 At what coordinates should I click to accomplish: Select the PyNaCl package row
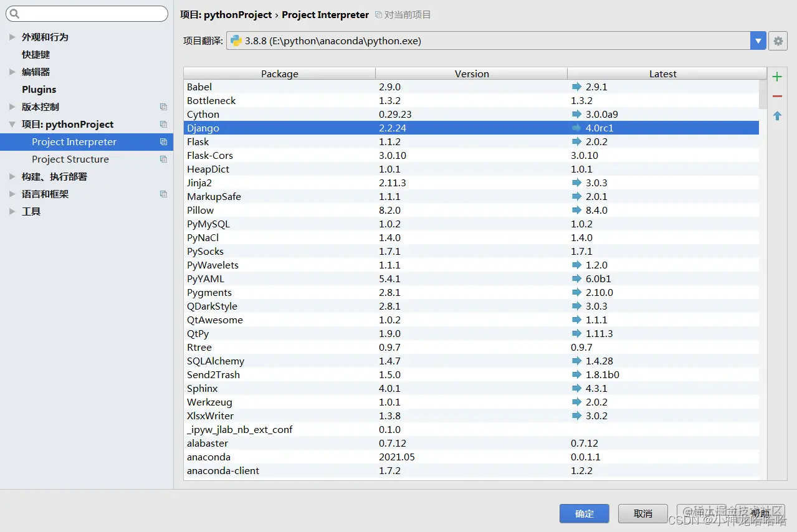click(x=471, y=238)
